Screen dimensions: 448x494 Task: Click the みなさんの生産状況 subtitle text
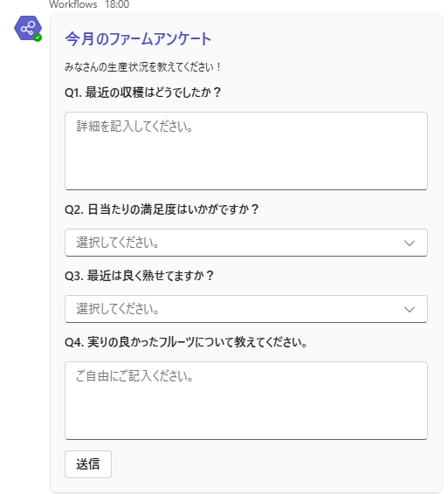coord(143,67)
